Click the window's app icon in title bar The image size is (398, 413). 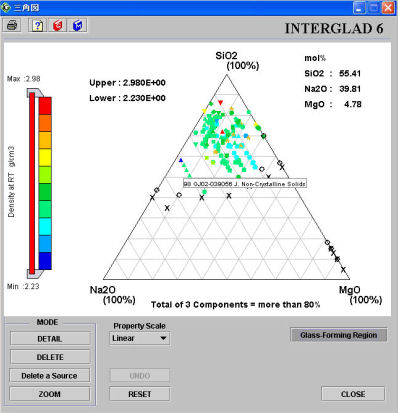click(6, 7)
